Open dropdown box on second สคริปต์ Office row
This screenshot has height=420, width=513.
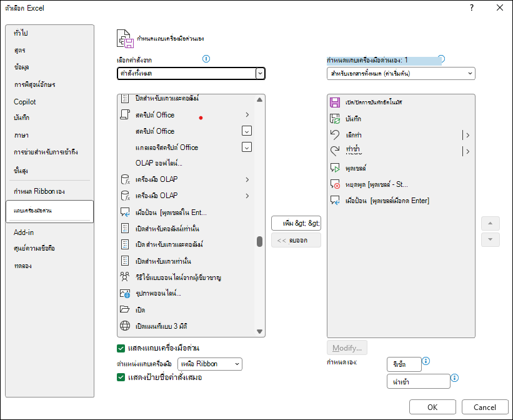[247, 131]
